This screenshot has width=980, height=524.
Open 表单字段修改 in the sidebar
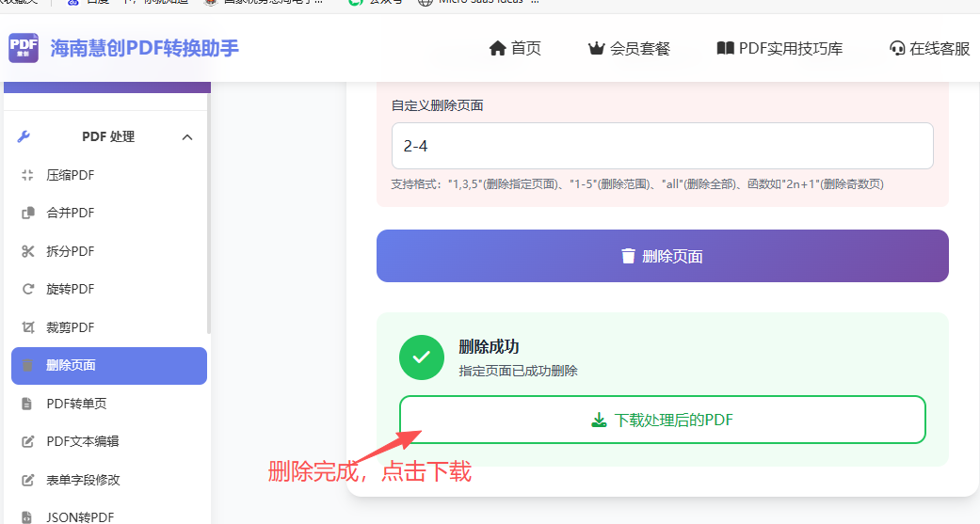coord(83,481)
